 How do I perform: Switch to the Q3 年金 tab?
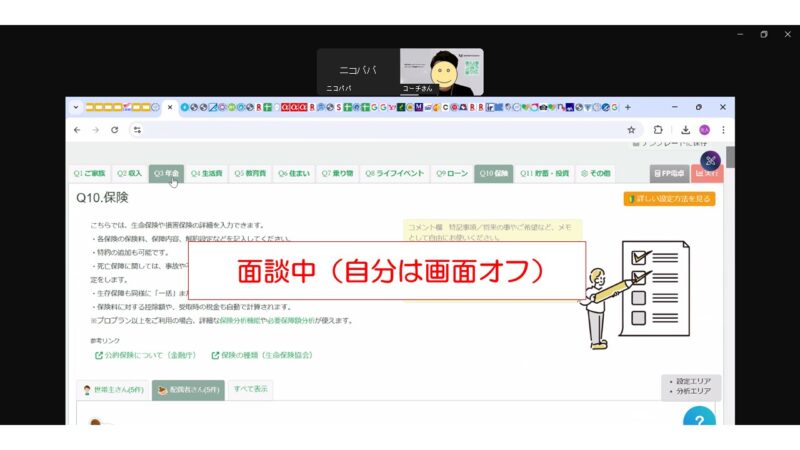click(166, 173)
